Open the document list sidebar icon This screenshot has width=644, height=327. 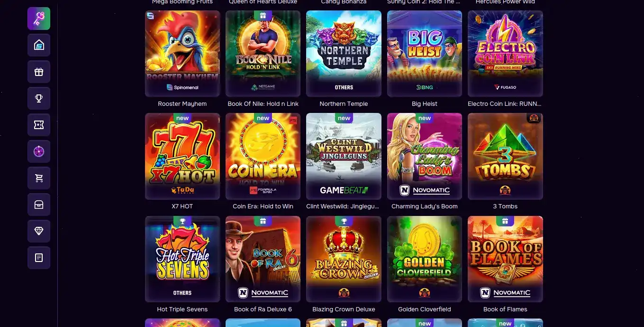click(39, 258)
